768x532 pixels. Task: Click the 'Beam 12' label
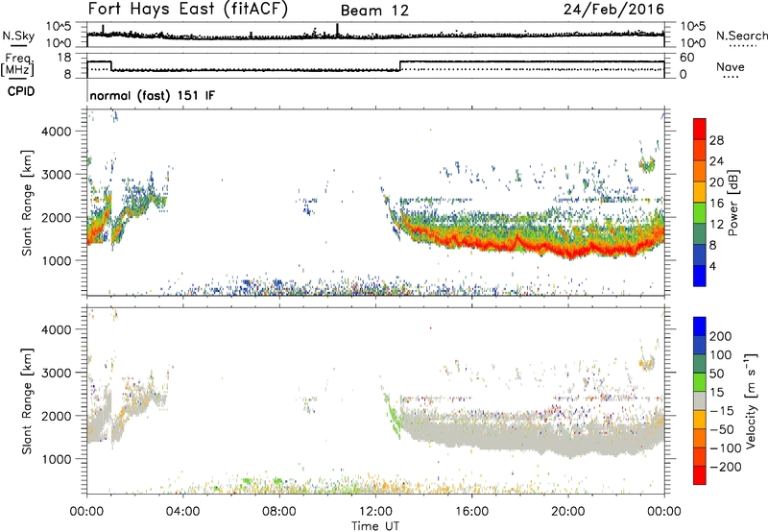[374, 11]
